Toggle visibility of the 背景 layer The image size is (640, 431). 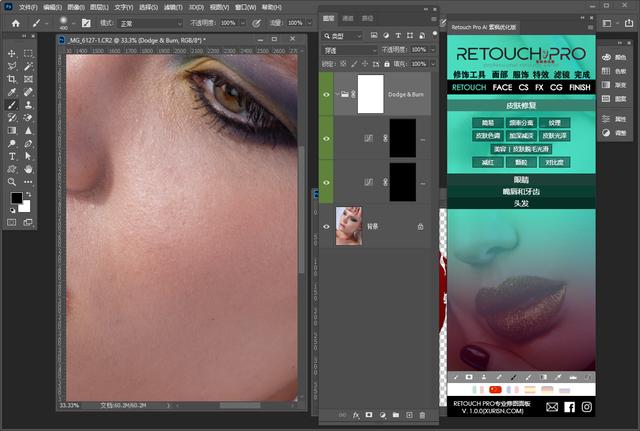point(326,227)
